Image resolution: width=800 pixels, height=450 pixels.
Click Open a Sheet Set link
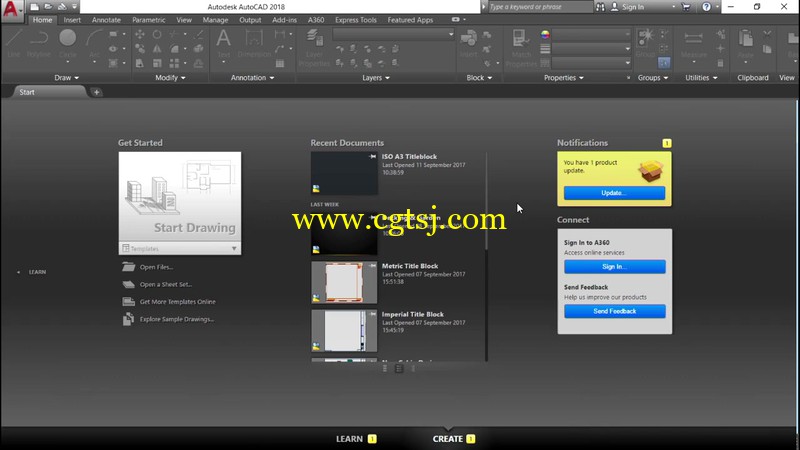coord(166,284)
